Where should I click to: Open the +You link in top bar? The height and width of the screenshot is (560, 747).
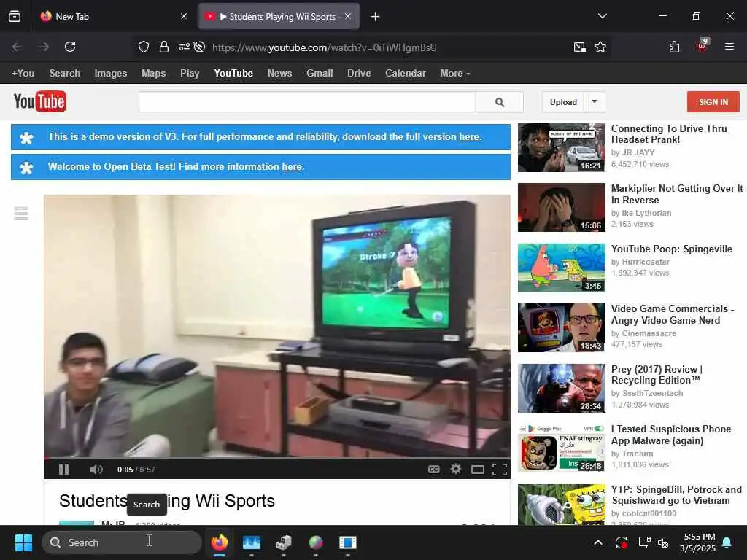click(23, 74)
